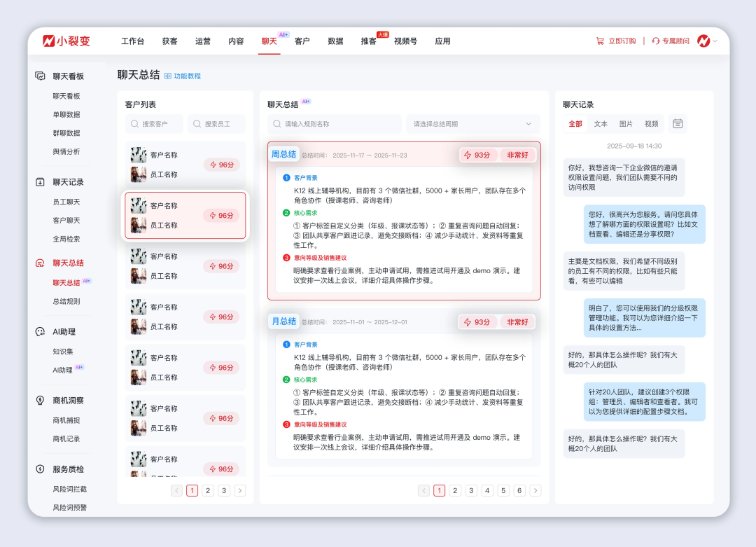Go to next page in 客户列表 pagination
Screen dimensions: 756x547
[240, 491]
